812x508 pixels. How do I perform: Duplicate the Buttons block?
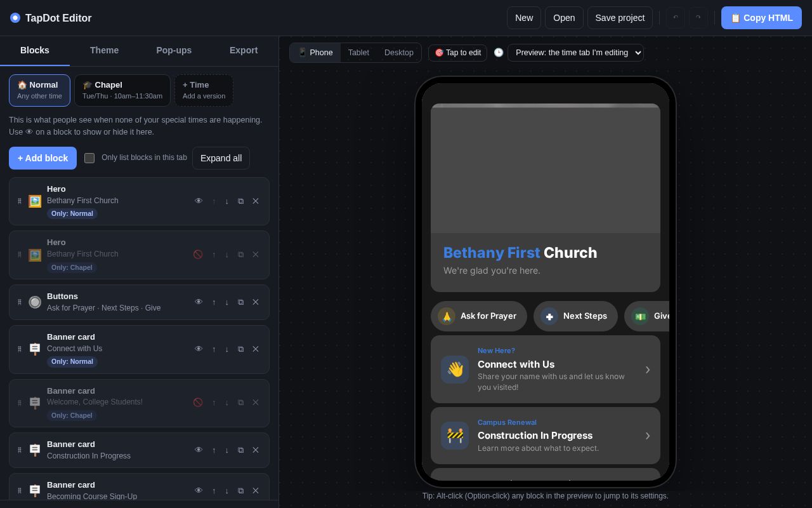tap(240, 302)
